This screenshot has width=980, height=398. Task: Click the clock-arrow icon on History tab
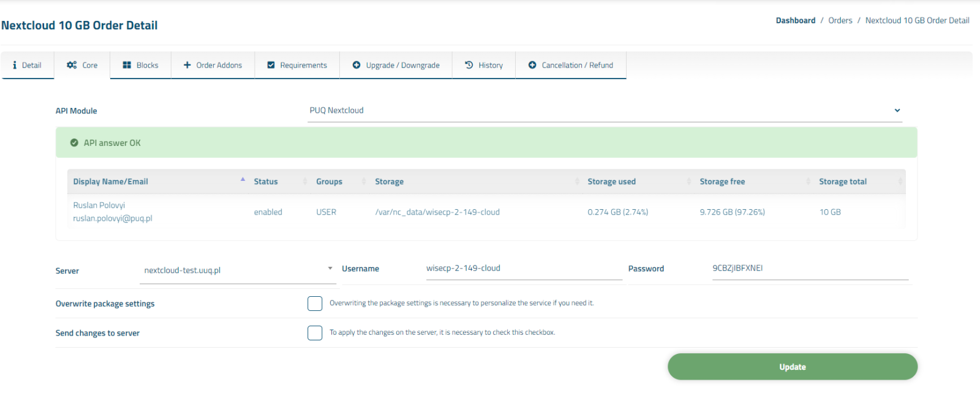(x=469, y=65)
